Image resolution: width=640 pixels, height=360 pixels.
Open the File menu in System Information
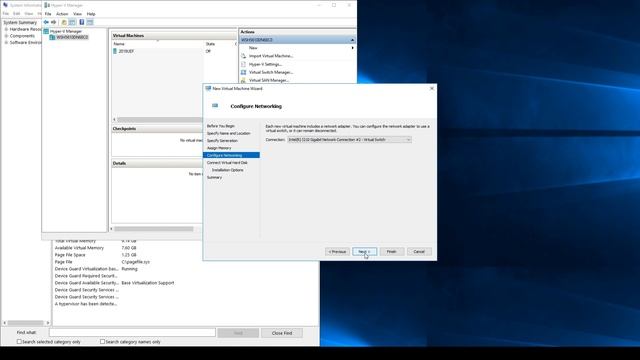[6, 13]
